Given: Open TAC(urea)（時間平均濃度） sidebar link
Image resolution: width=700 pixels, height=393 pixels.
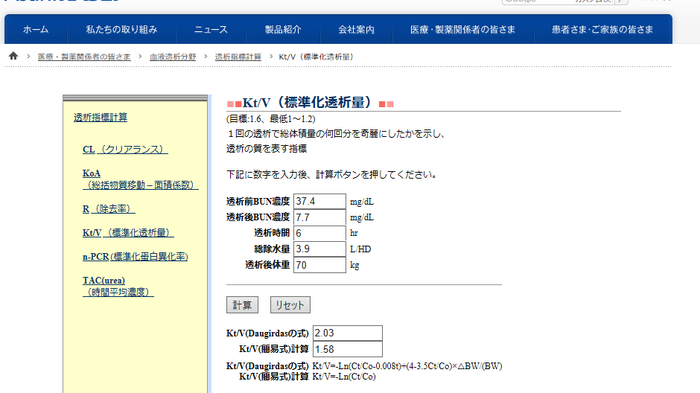Looking at the screenshot, I should pyautogui.click(x=118, y=286).
